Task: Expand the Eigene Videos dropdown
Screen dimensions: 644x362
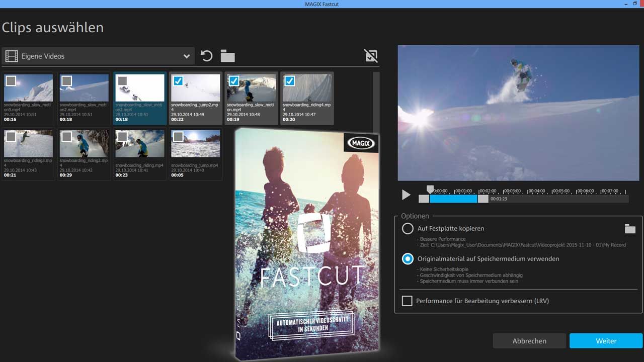Action: [186, 56]
